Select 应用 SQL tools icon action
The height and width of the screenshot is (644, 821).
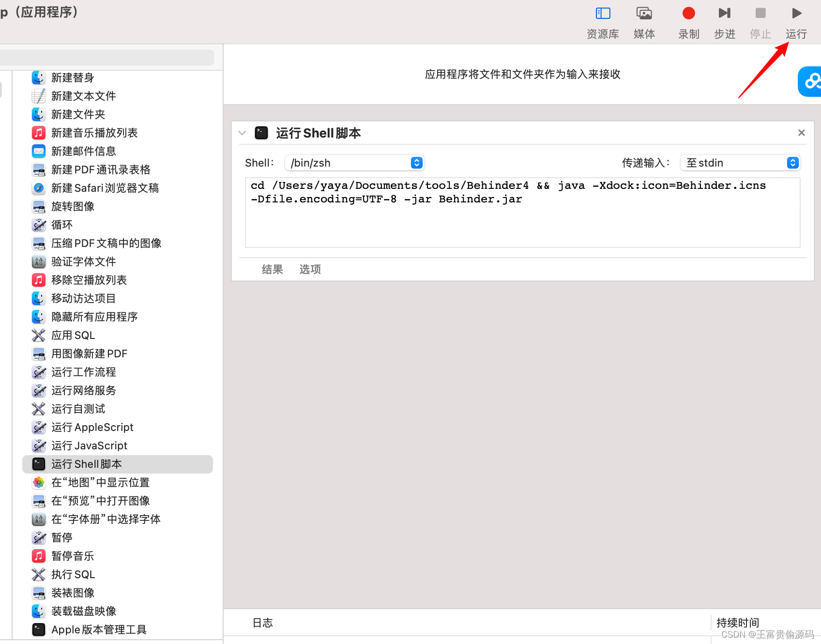tap(39, 335)
